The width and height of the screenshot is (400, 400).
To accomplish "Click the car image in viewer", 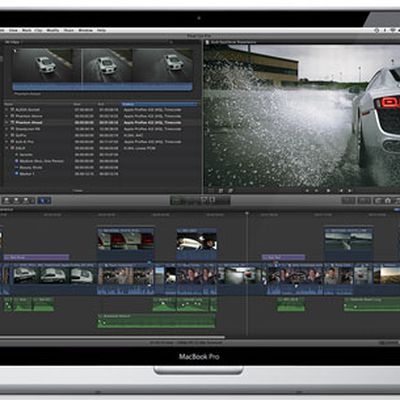I will [x=377, y=117].
